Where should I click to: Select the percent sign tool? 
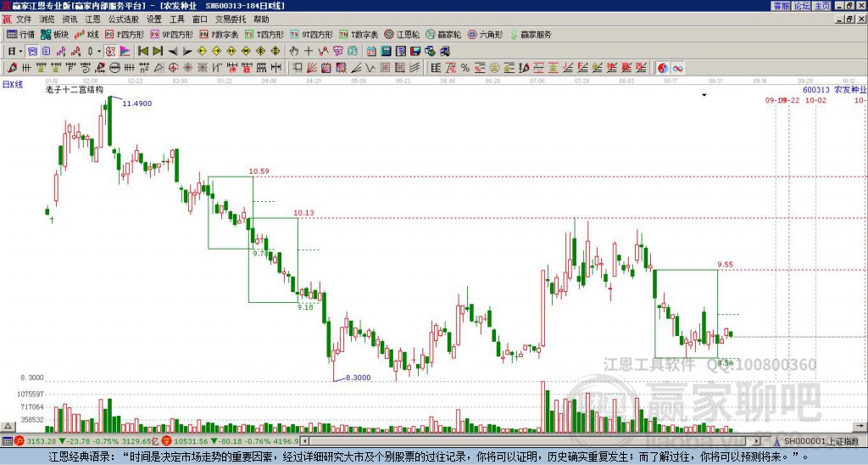point(465,68)
